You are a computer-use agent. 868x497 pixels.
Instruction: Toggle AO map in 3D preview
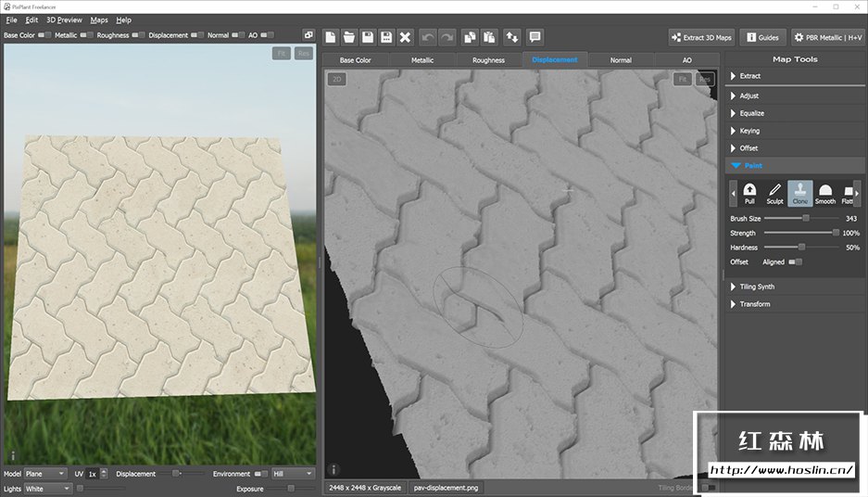[267, 35]
